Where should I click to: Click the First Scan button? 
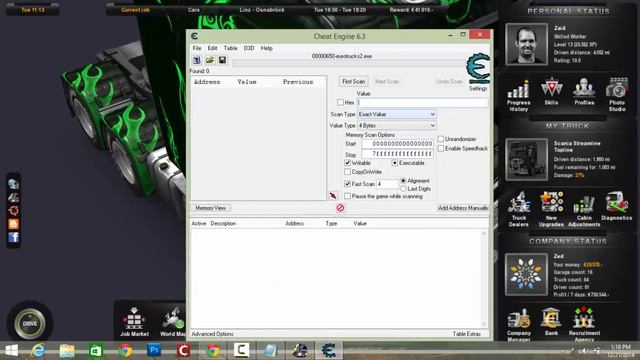pyautogui.click(x=353, y=82)
